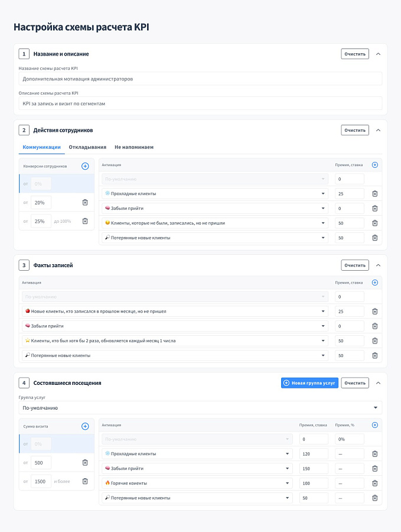
Task: Add a new Сумма визита range
Action: [85, 426]
